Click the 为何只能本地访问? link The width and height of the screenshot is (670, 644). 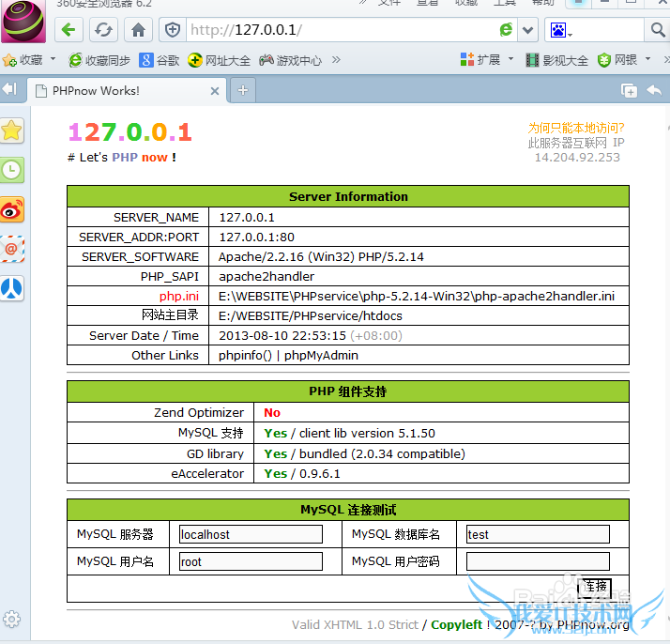575,128
